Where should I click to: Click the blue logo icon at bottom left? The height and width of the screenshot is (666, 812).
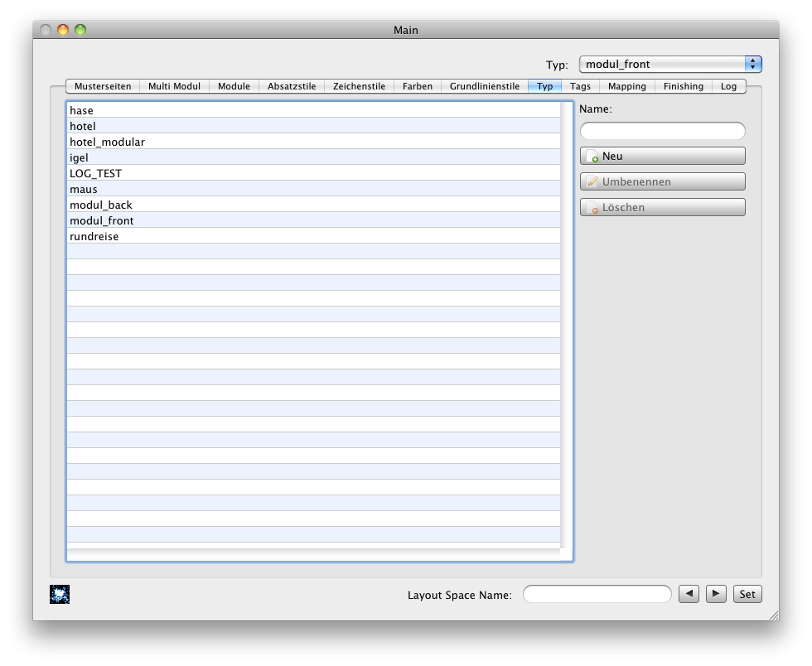click(60, 593)
